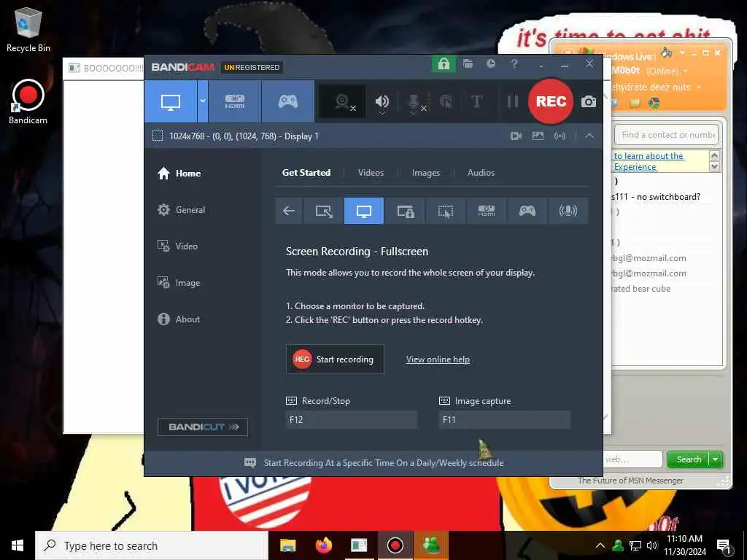Viewport: 747px width, 560px height.
Task: Switch to Audios tab
Action: pos(481,173)
